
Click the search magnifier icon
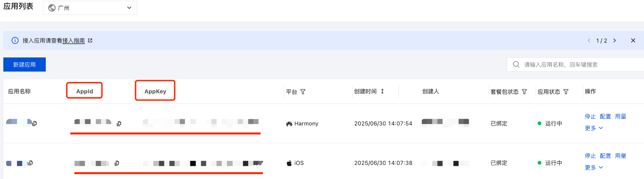point(516,64)
